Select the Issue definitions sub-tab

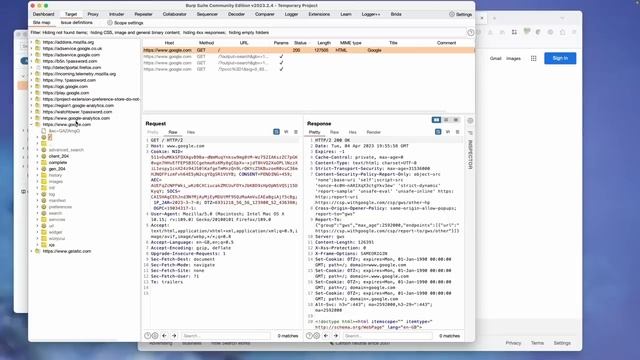tap(77, 23)
